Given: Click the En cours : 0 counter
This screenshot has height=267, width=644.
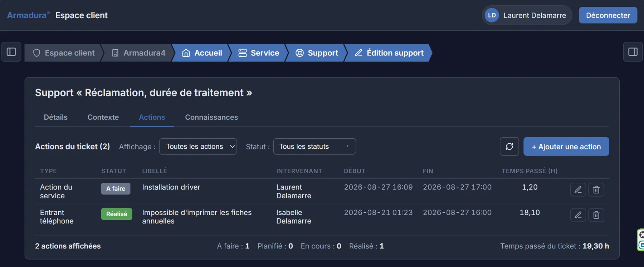Looking at the screenshot, I should pyautogui.click(x=321, y=246).
